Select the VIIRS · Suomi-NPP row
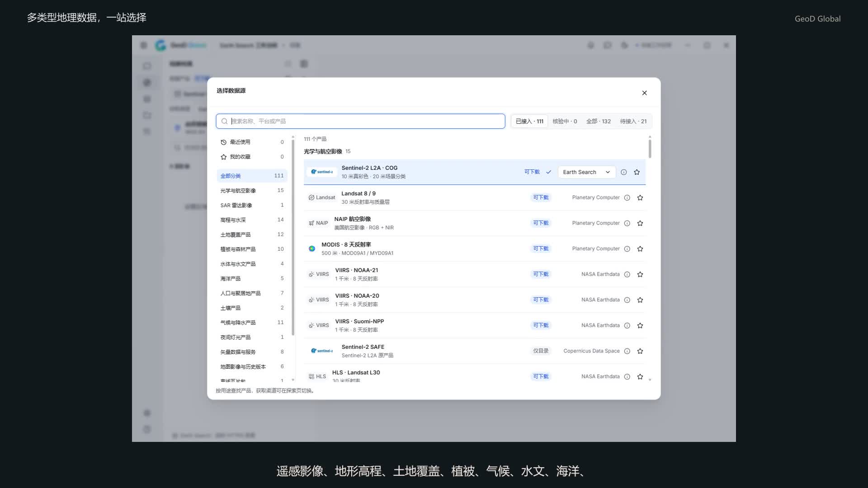Screen dimensions: 868x488 (475, 325)
